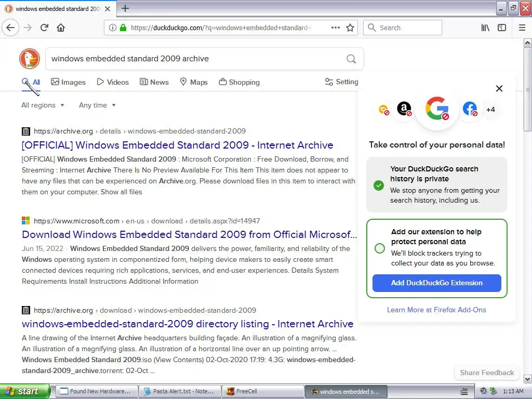Switch to News results
The height and width of the screenshot is (399, 532).
click(154, 82)
